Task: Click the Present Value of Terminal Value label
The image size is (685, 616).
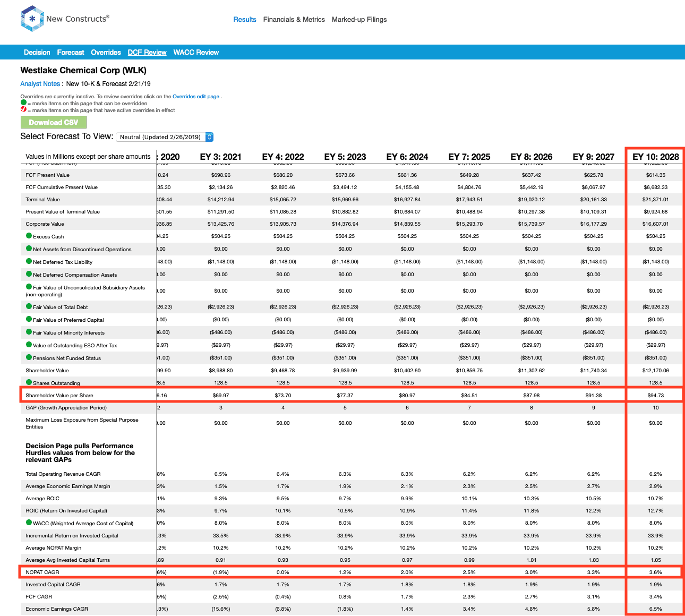Action: (63, 212)
